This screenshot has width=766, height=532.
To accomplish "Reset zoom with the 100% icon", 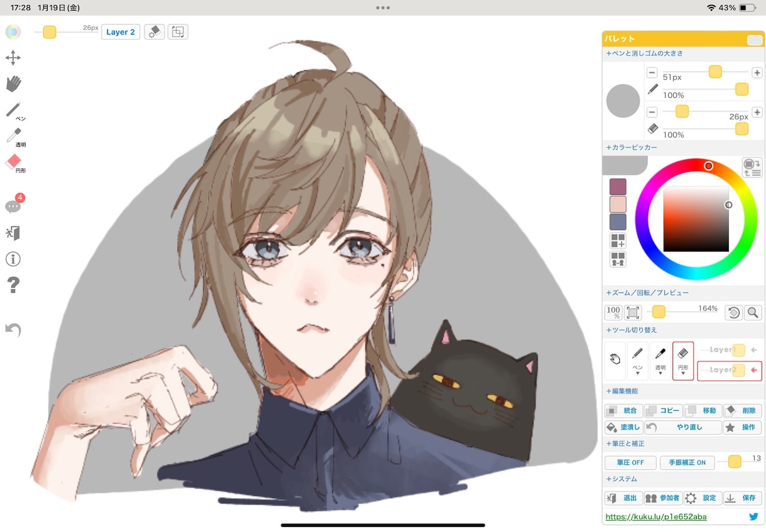I will pyautogui.click(x=613, y=312).
